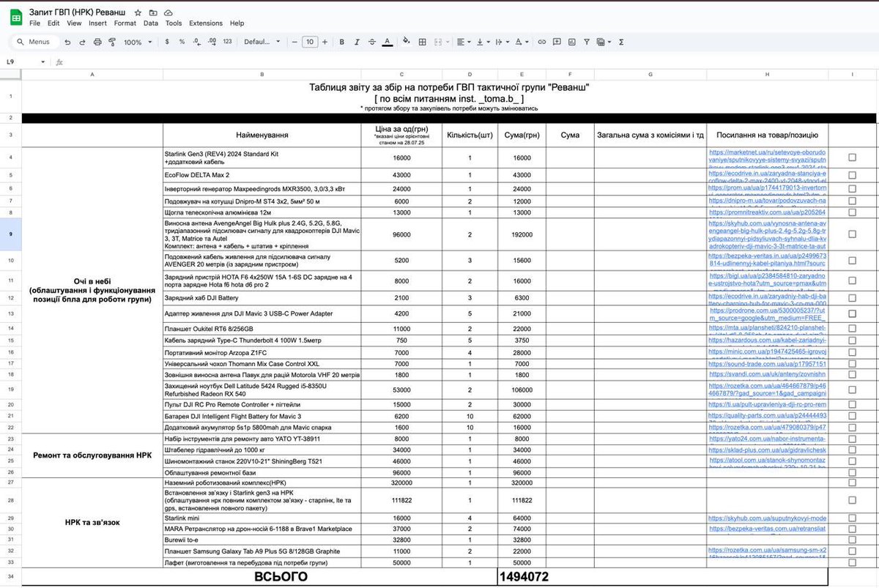Open the yato24.com.ua tools link
879x588 pixels.
pos(768,439)
